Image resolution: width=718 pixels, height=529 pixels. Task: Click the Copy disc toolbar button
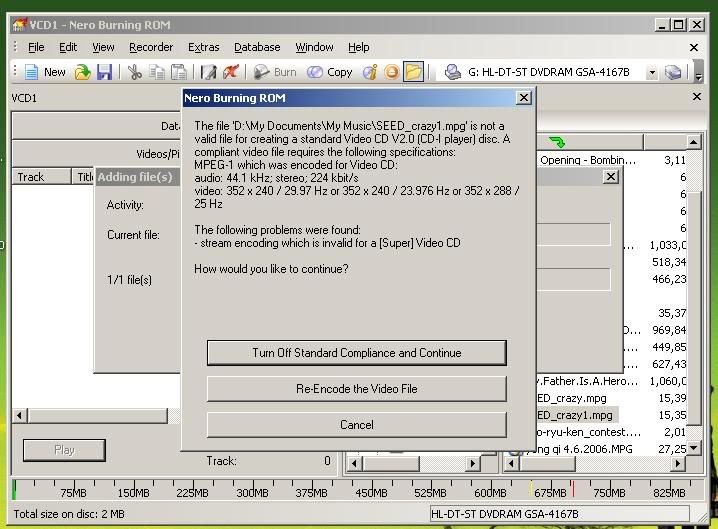(329, 72)
